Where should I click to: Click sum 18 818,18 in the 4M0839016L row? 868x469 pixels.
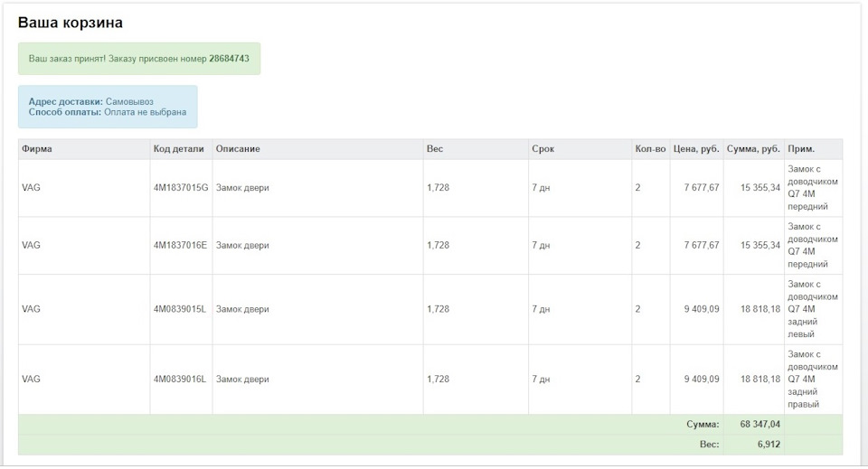click(x=760, y=380)
